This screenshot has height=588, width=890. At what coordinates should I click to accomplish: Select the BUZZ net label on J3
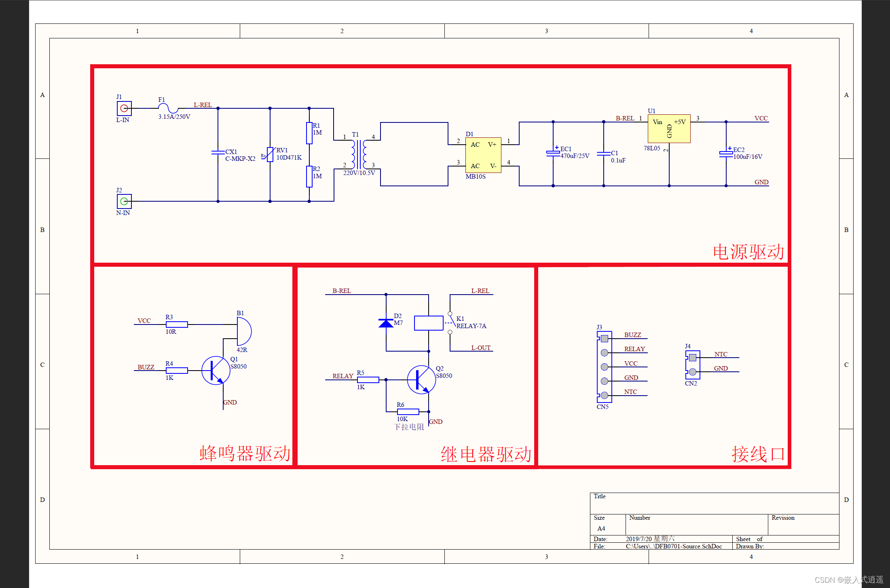pos(632,335)
